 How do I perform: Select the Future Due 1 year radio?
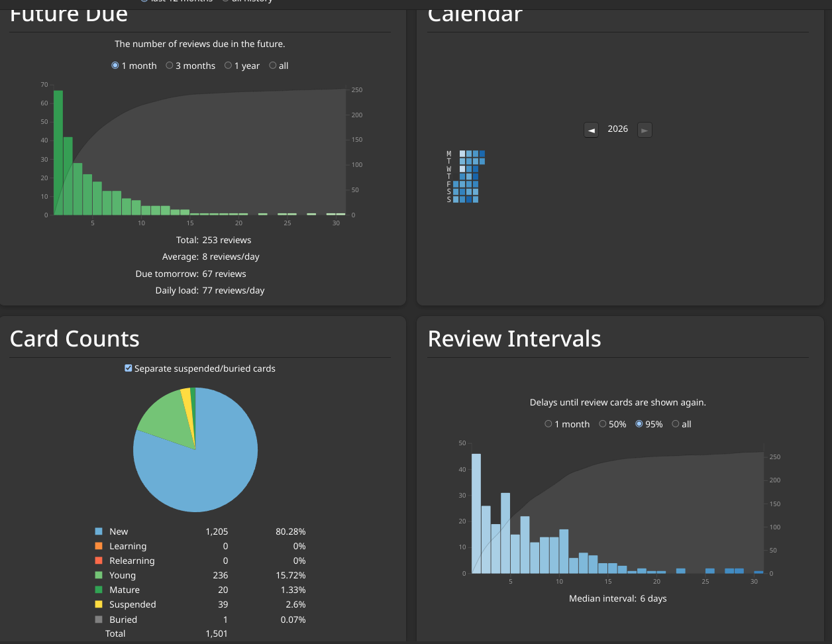point(229,66)
